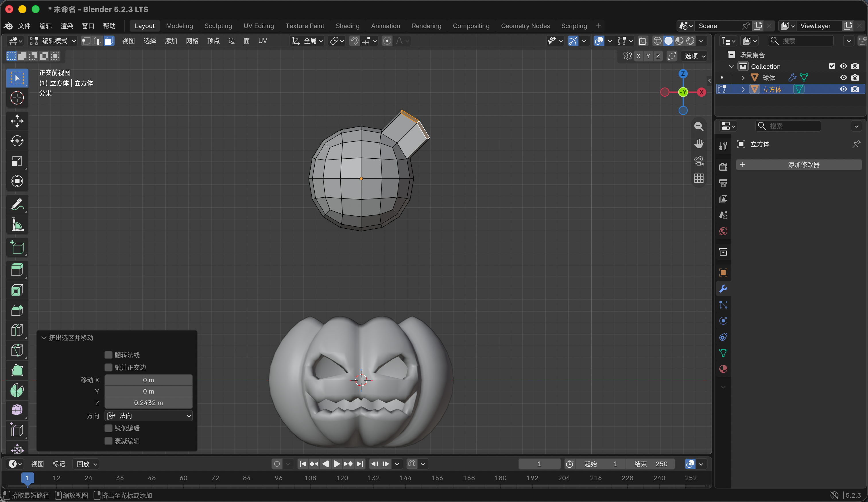This screenshot has width=868, height=502.
Task: Click the 移动 Z value field 0.2432 m
Action: pos(148,402)
